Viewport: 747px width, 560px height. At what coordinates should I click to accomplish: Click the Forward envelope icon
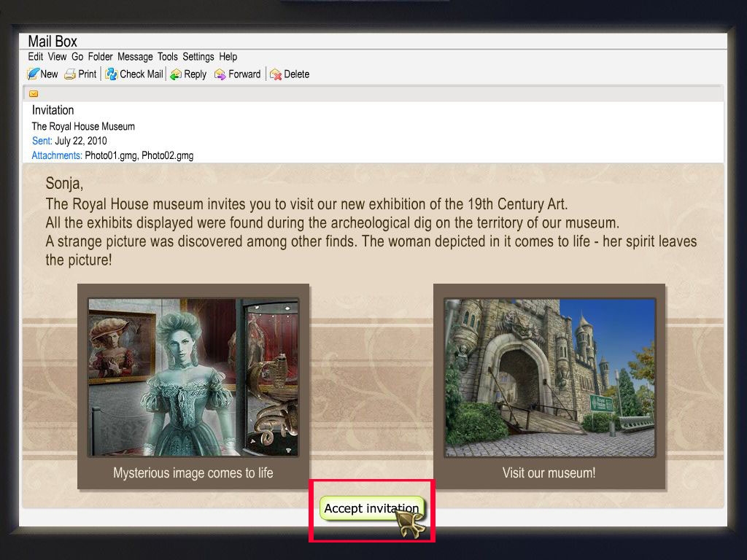pos(220,74)
